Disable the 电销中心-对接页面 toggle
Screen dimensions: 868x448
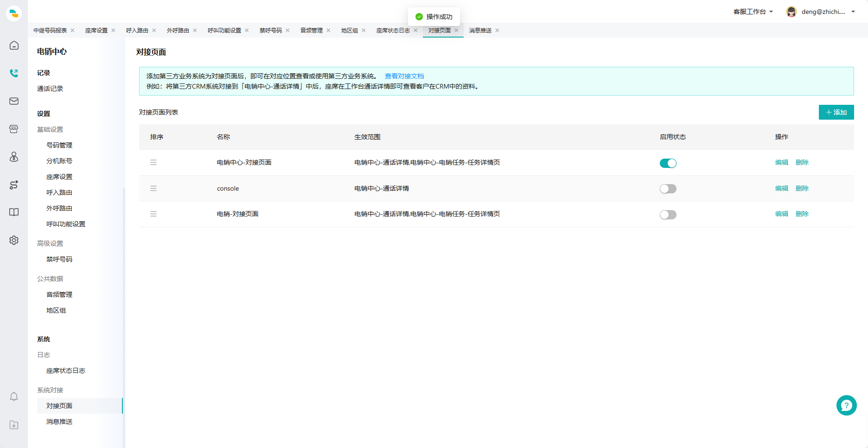(x=668, y=163)
